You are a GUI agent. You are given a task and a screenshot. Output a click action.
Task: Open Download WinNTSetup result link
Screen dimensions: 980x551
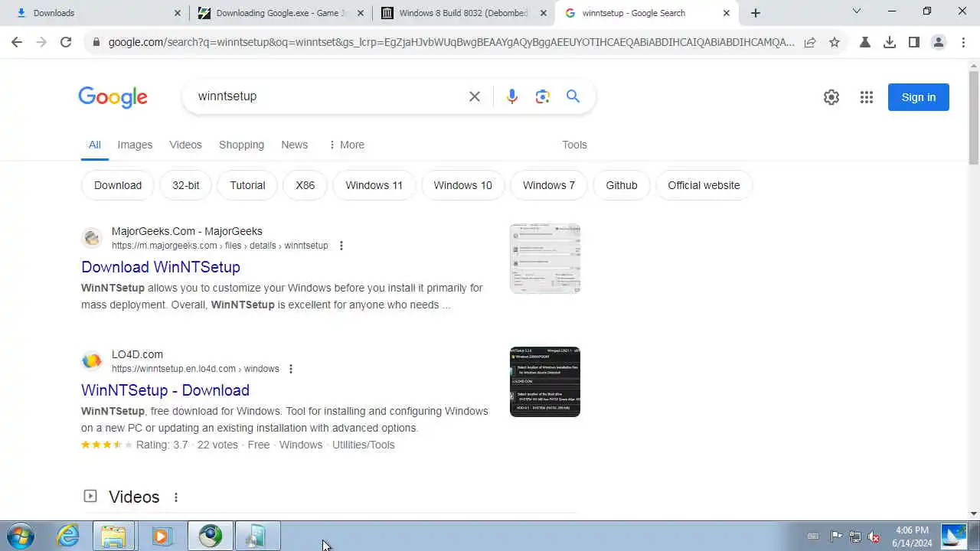(161, 267)
